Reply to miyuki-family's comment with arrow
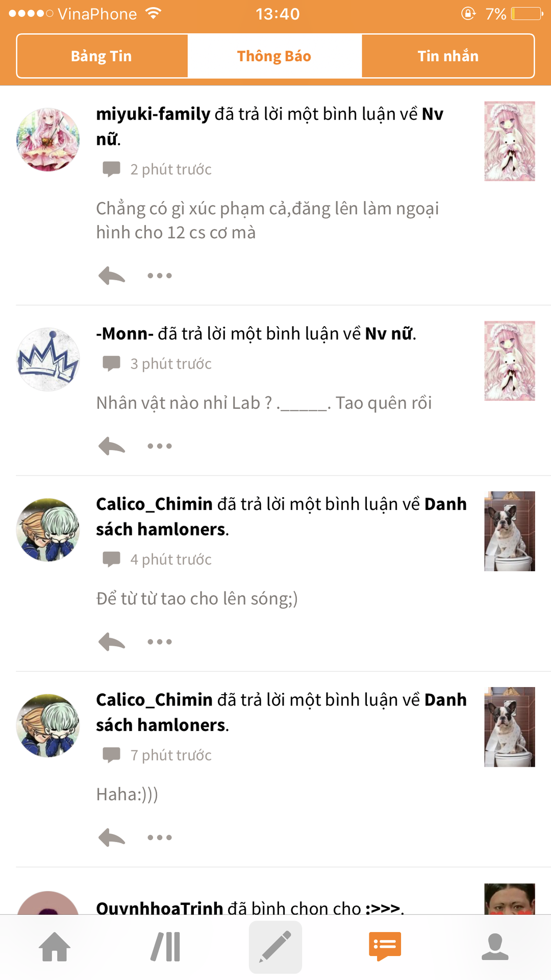The image size is (551, 980). 112,276
